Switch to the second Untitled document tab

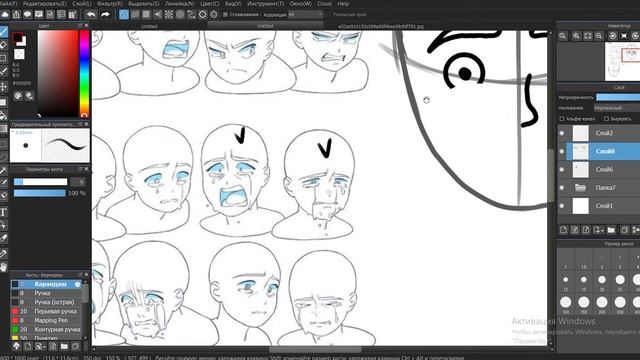click(x=265, y=26)
